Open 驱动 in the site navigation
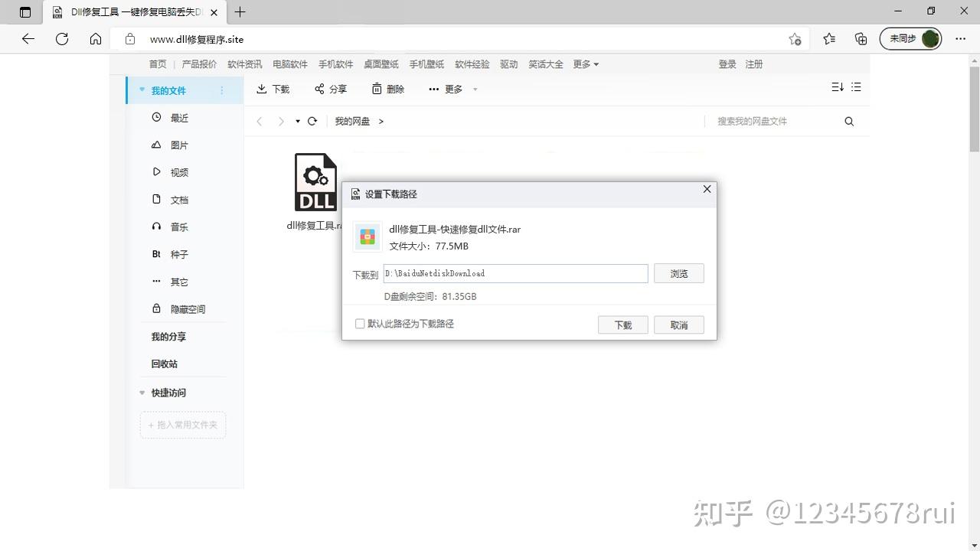This screenshot has height=551, width=980. click(x=509, y=64)
